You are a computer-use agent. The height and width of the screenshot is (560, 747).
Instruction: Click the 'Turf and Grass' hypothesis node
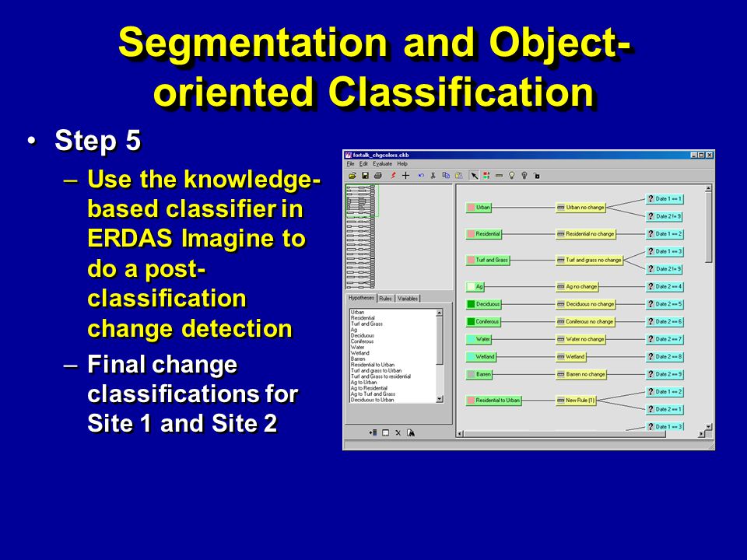[x=487, y=260]
